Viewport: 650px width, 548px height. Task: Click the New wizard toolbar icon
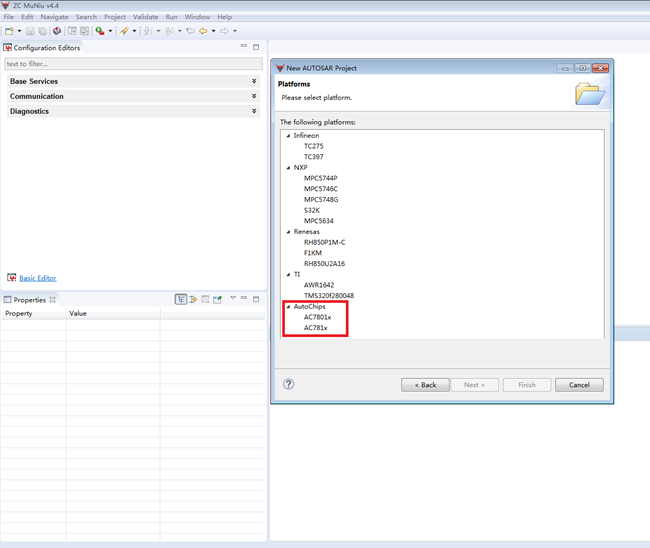(x=9, y=31)
